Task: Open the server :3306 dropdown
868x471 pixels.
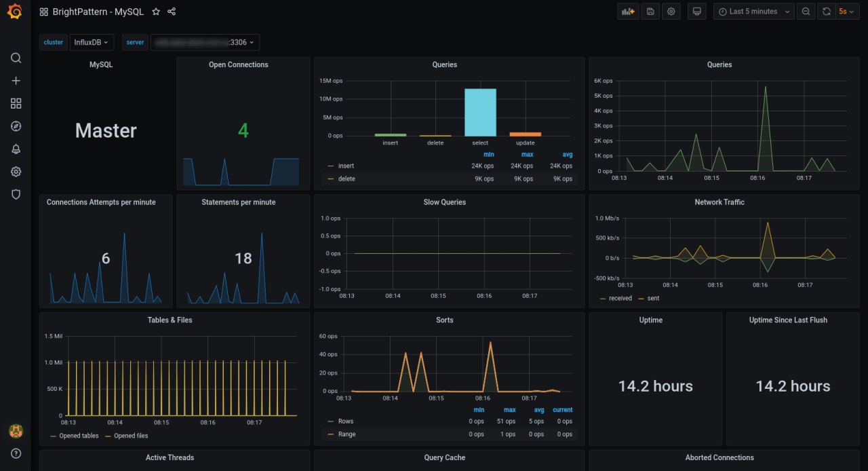Action: point(205,42)
